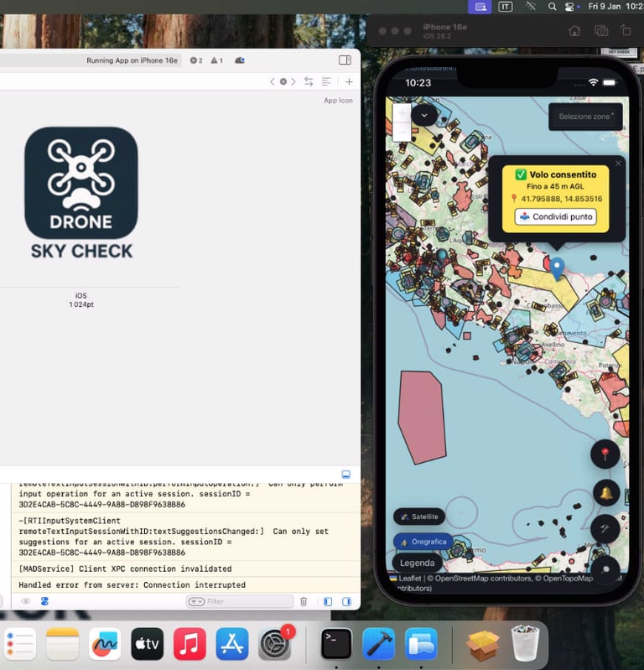
Task: Switch map to Satellite layer
Action: coord(419,517)
